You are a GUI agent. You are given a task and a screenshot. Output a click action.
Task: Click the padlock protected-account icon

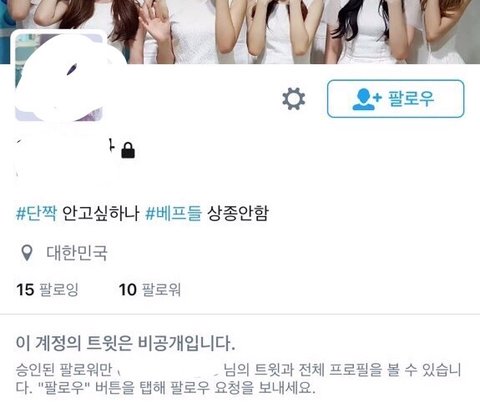(x=128, y=150)
